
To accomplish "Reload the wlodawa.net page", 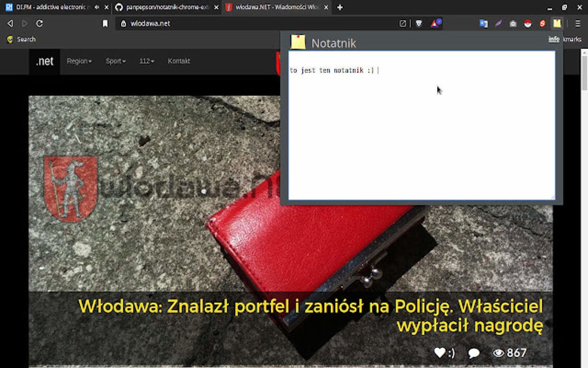I will (x=39, y=24).
